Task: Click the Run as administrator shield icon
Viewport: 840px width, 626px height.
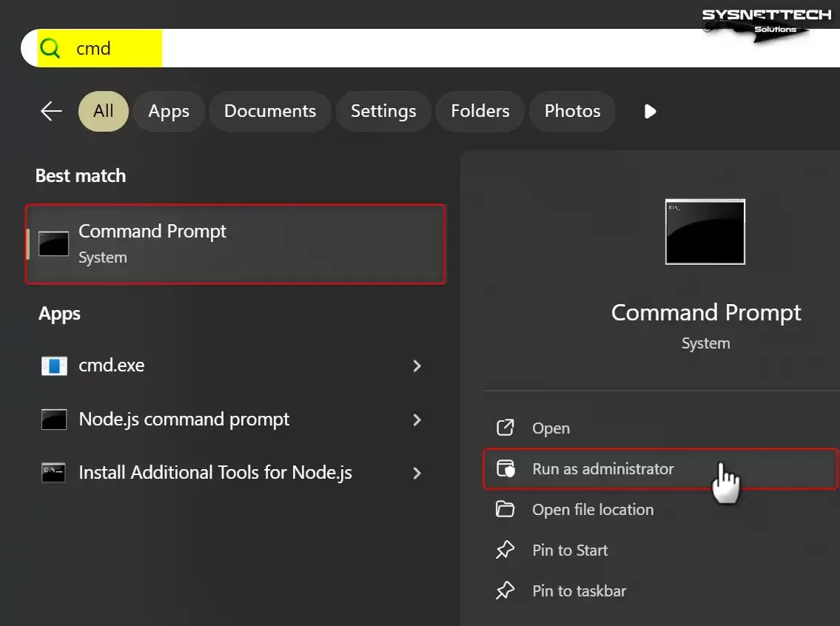Action: tap(505, 468)
